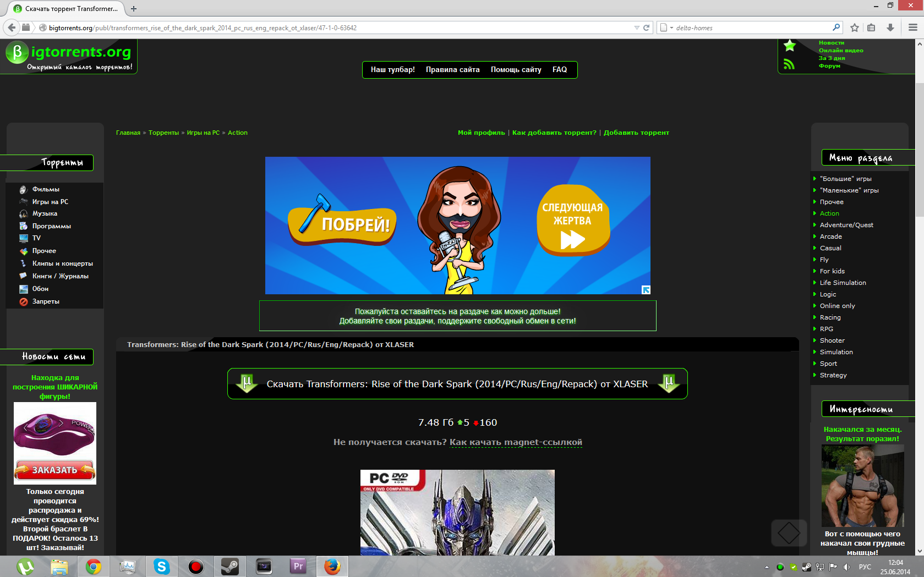
Task: Click the СЛЕДУЮЩАЯ ЖЕРТВА banner button
Action: coord(572,219)
